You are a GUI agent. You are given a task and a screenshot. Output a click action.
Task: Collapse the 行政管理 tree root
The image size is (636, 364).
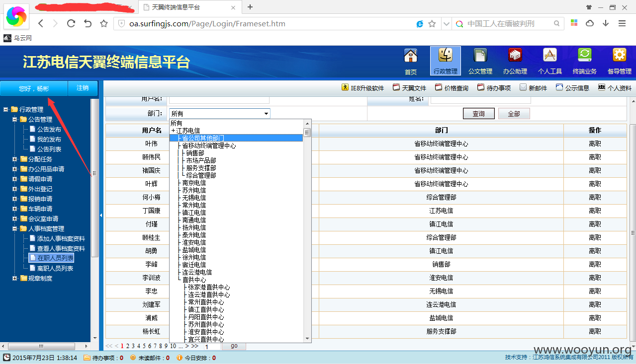pos(5,109)
